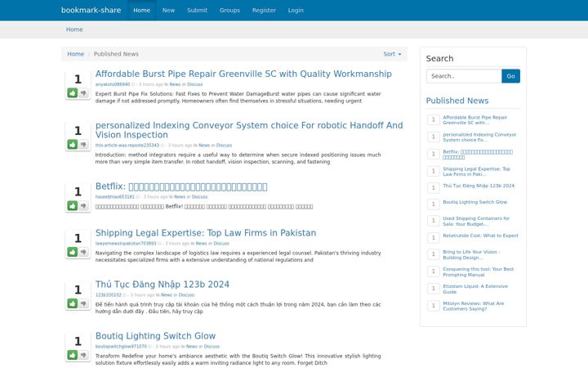Image resolution: width=588 pixels, height=368 pixels.
Task: Open the New tab in navbar
Action: pyautogui.click(x=168, y=10)
